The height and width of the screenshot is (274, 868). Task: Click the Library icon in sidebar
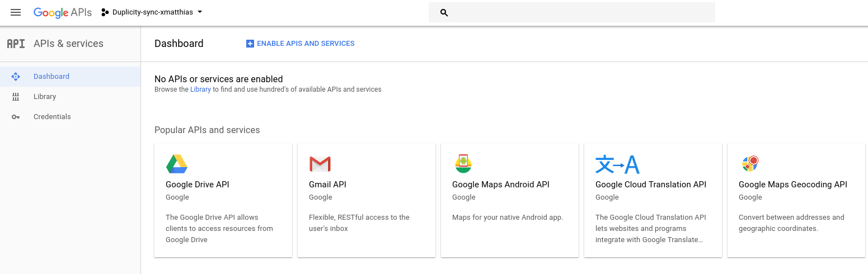pos(16,97)
